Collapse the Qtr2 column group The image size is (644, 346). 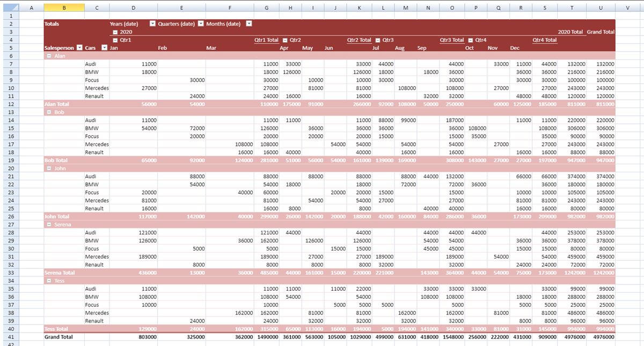(285, 40)
